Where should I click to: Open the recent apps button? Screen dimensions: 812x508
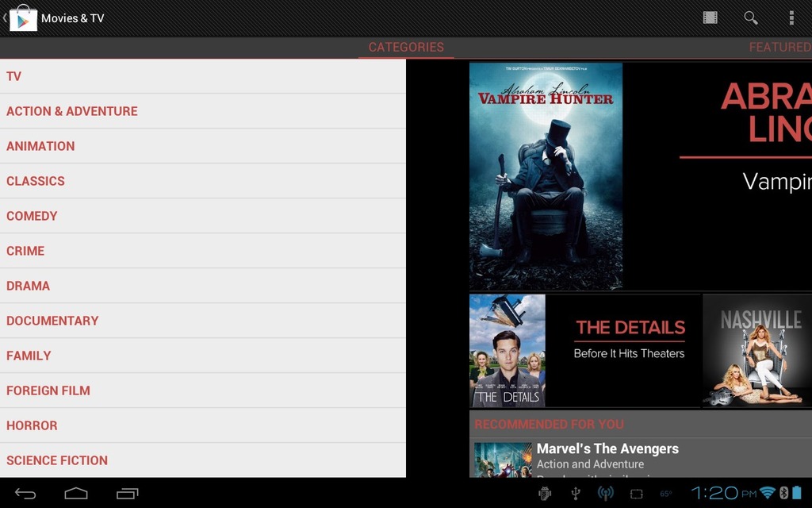tap(128, 494)
